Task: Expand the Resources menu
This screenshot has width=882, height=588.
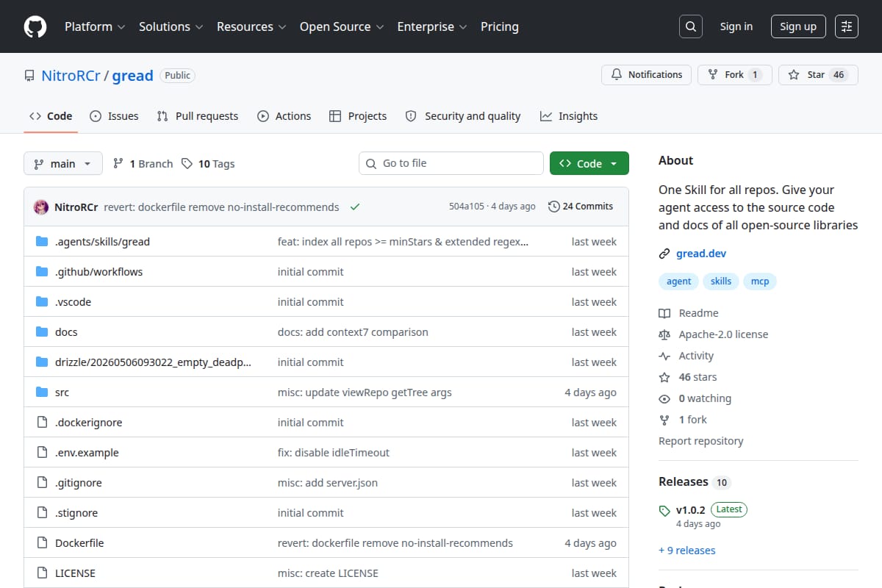Action: pyautogui.click(x=251, y=26)
